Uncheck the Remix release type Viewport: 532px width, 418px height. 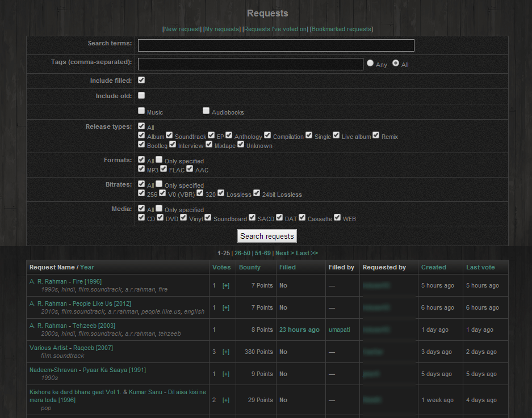(x=376, y=135)
